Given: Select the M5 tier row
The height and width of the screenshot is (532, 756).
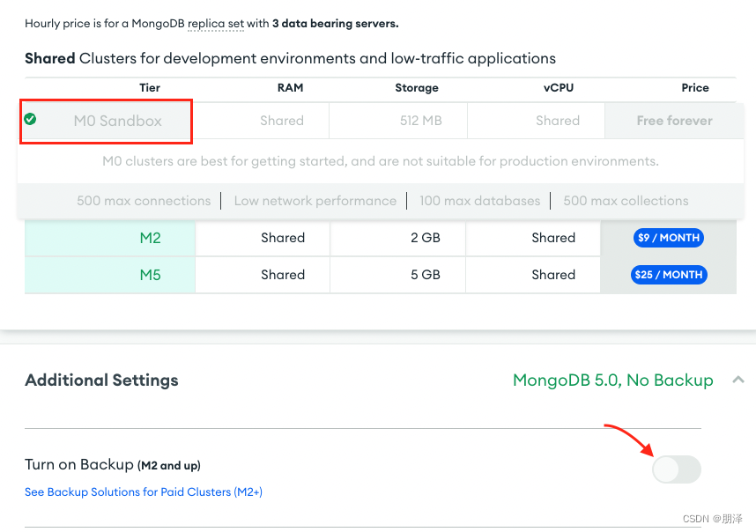Looking at the screenshot, I should (381, 275).
